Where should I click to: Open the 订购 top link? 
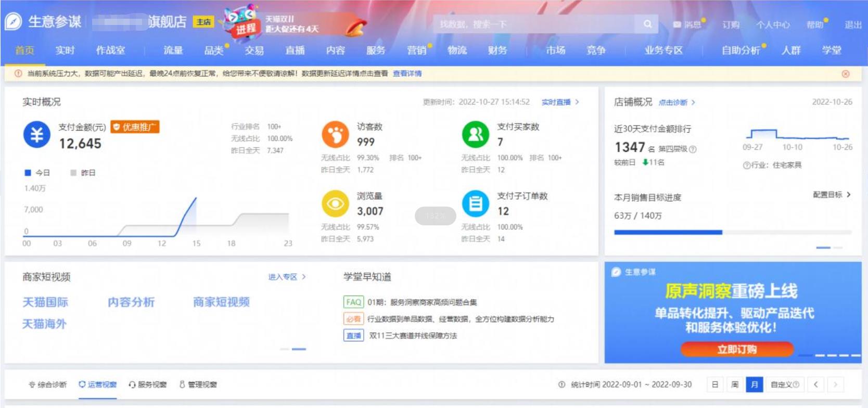click(x=731, y=24)
